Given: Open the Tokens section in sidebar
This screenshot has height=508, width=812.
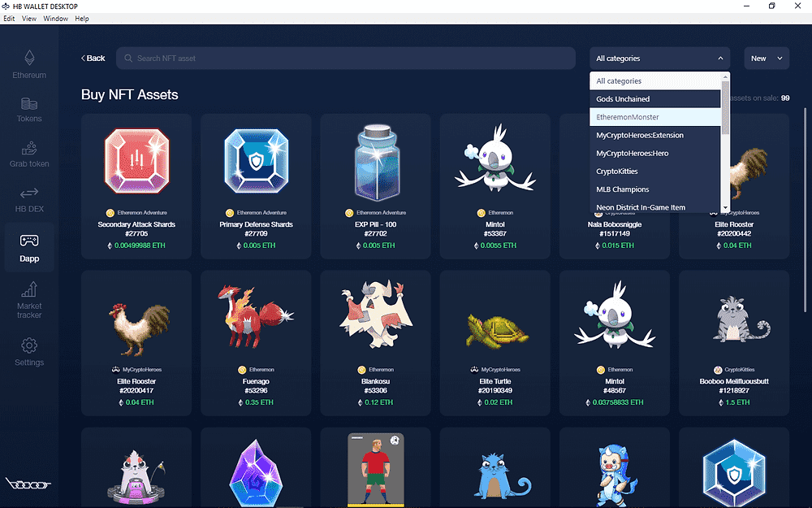Looking at the screenshot, I should (x=29, y=110).
